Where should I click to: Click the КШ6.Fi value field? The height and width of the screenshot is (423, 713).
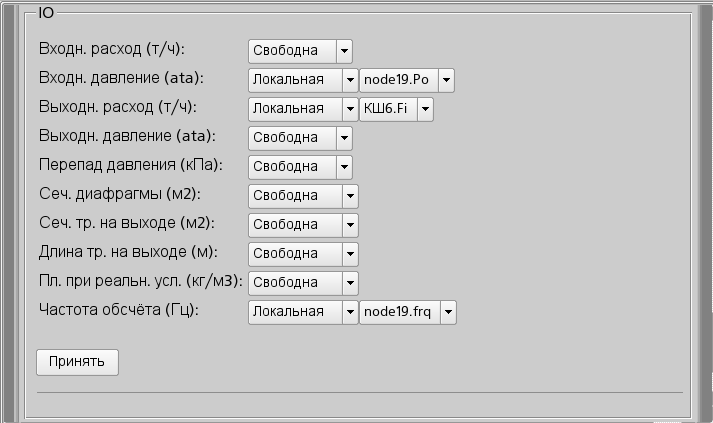pos(387,109)
